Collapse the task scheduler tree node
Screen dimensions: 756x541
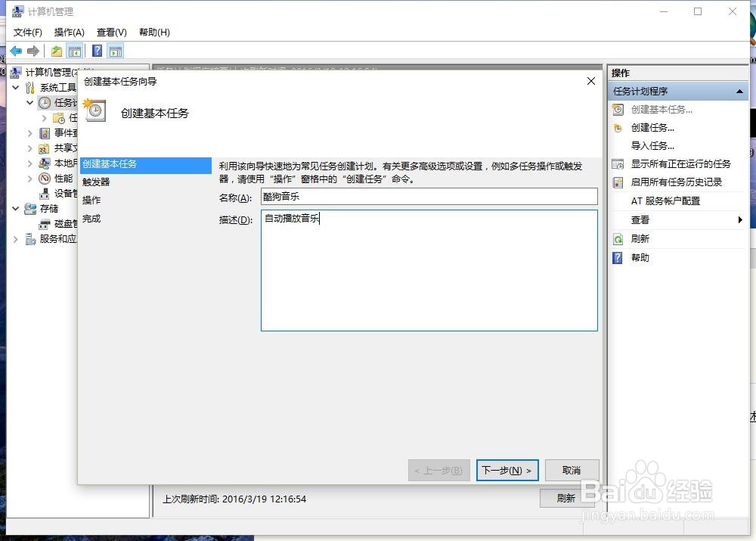(29, 102)
